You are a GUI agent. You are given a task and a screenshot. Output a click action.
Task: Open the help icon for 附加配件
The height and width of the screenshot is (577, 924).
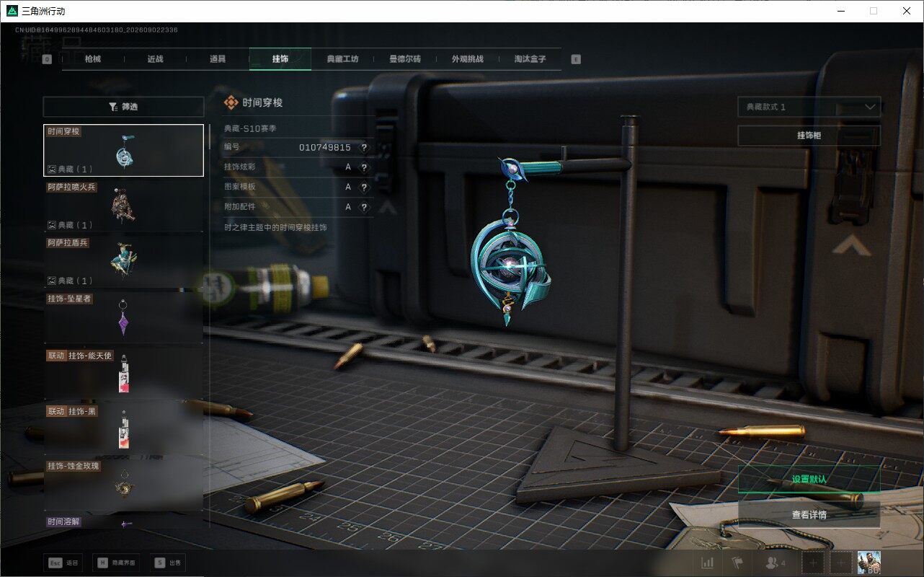pyautogui.click(x=364, y=207)
